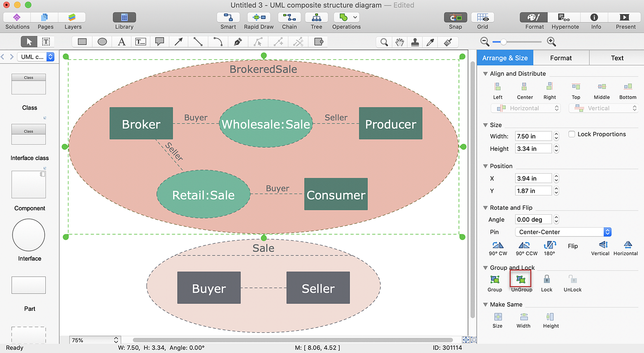Select the Eyedropper tool in toolbar
Viewport: 644px width, 353px height.
430,42
